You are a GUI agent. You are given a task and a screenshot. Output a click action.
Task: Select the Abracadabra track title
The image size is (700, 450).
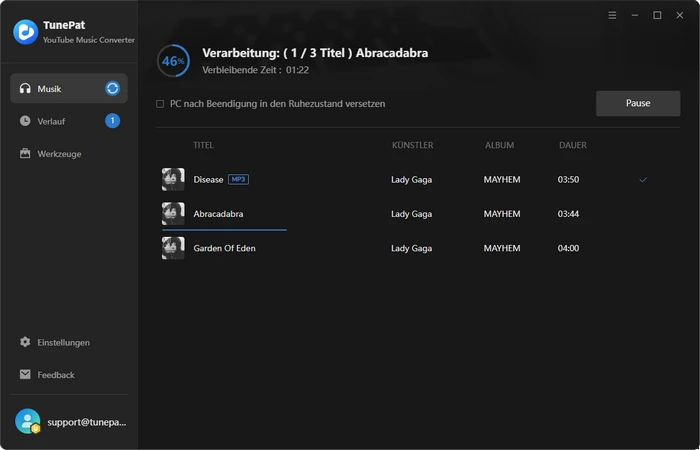[218, 214]
